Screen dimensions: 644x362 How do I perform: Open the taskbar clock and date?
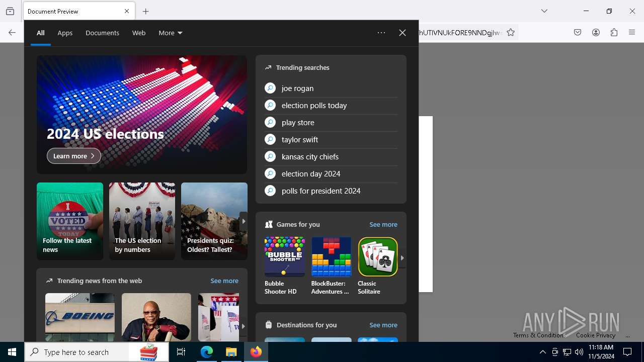click(601, 352)
